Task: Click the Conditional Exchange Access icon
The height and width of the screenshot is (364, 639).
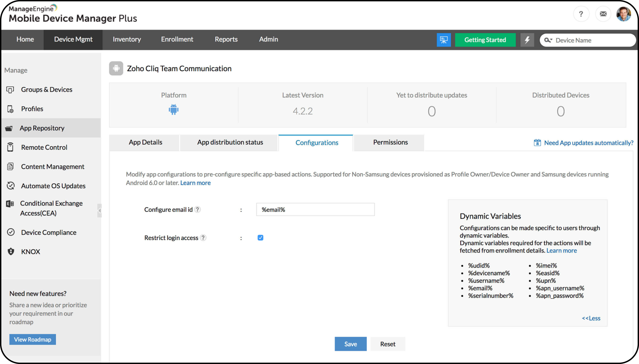Action: pyautogui.click(x=10, y=204)
